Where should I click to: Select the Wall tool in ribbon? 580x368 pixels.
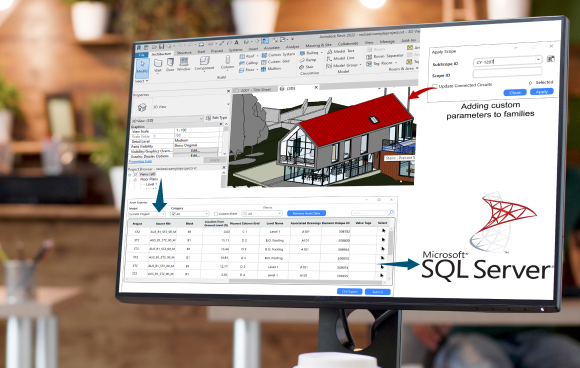coord(158,64)
